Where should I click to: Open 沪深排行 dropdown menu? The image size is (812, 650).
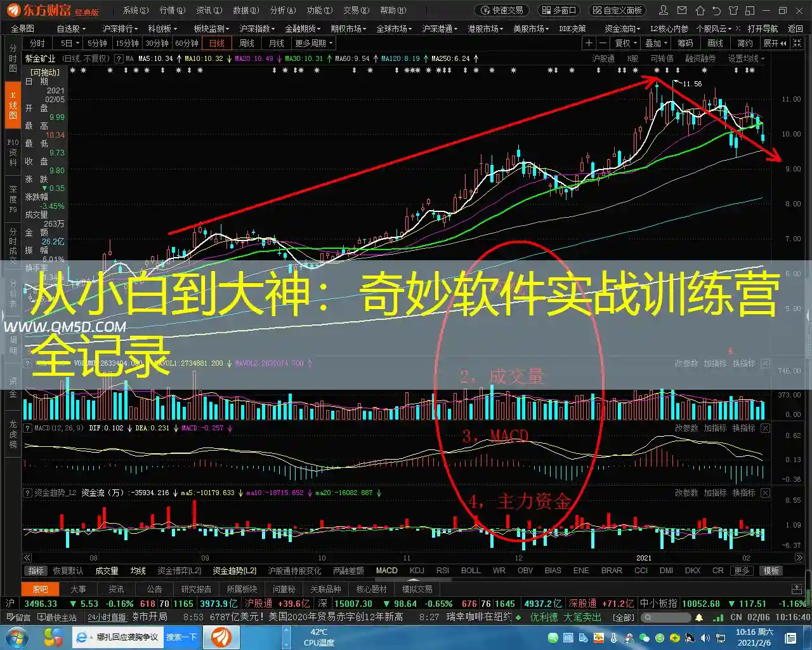tap(121, 29)
